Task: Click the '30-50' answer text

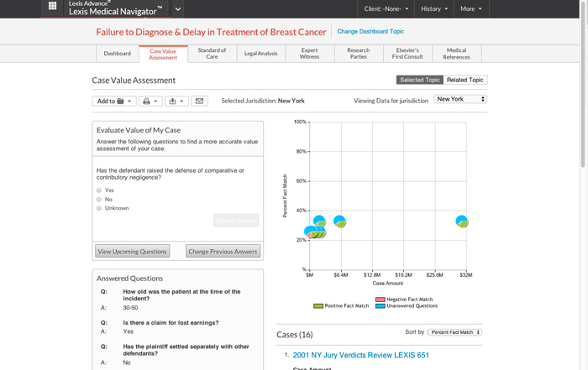Action: (x=130, y=308)
